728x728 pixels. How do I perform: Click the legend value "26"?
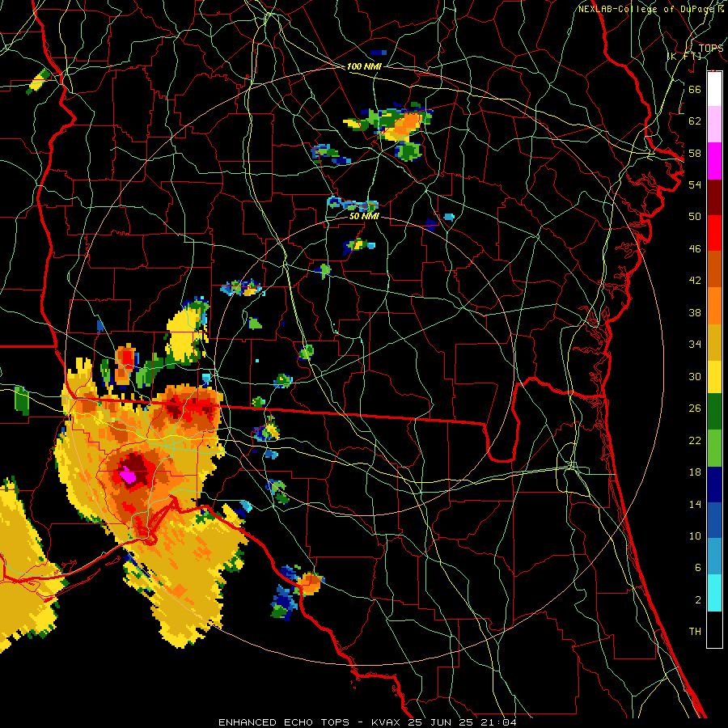[695, 408]
